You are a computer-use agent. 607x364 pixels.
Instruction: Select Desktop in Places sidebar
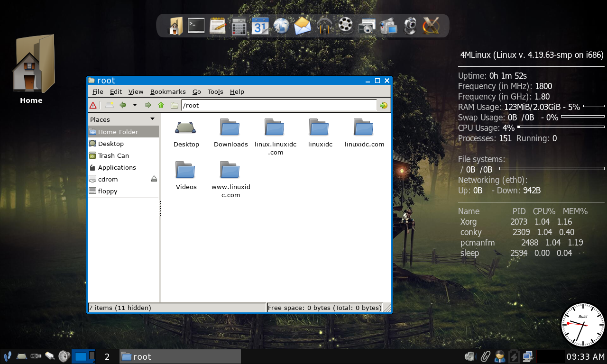(123, 144)
